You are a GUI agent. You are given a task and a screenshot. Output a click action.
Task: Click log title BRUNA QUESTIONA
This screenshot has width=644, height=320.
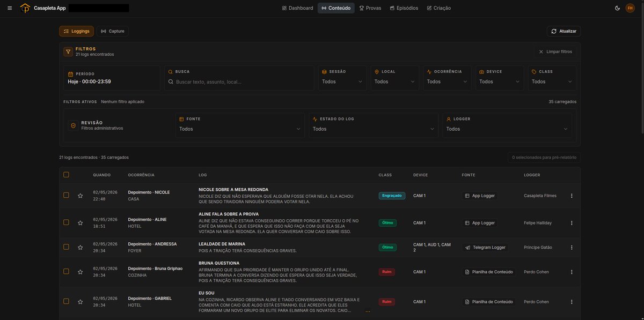click(x=219, y=263)
